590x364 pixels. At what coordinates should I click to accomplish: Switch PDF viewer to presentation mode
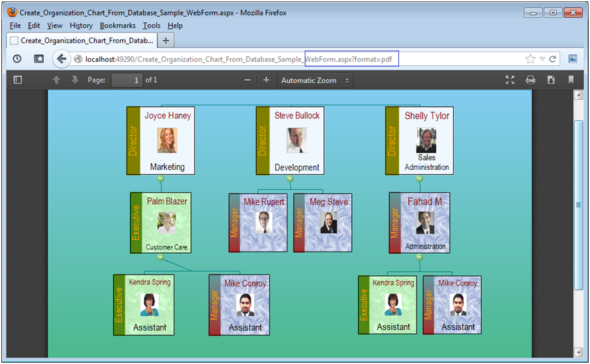pyautogui.click(x=510, y=80)
